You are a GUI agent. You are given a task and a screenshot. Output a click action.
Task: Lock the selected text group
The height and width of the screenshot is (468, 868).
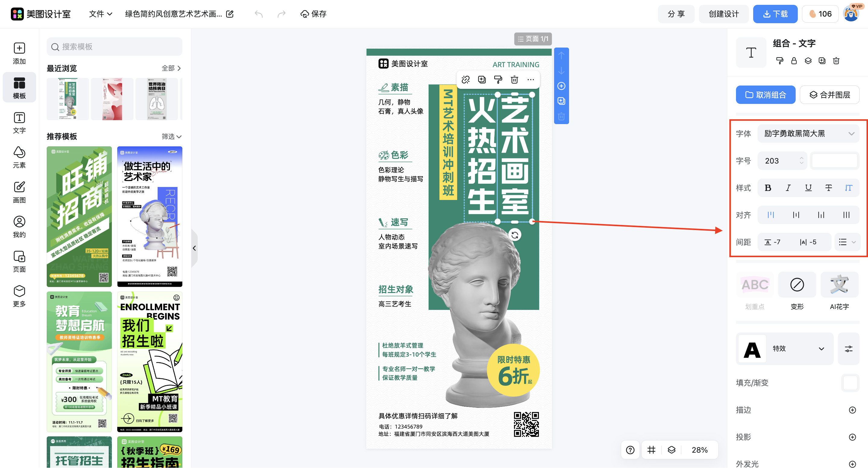[x=794, y=61]
